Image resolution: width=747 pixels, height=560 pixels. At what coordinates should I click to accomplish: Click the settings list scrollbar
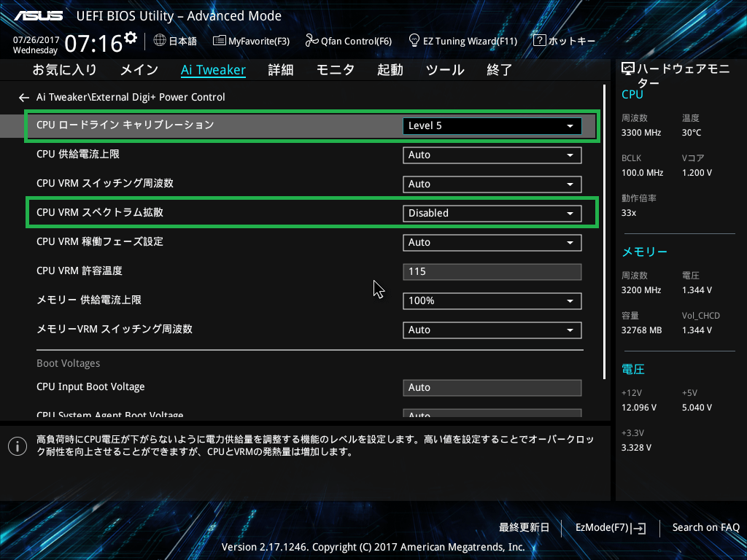(x=604, y=232)
